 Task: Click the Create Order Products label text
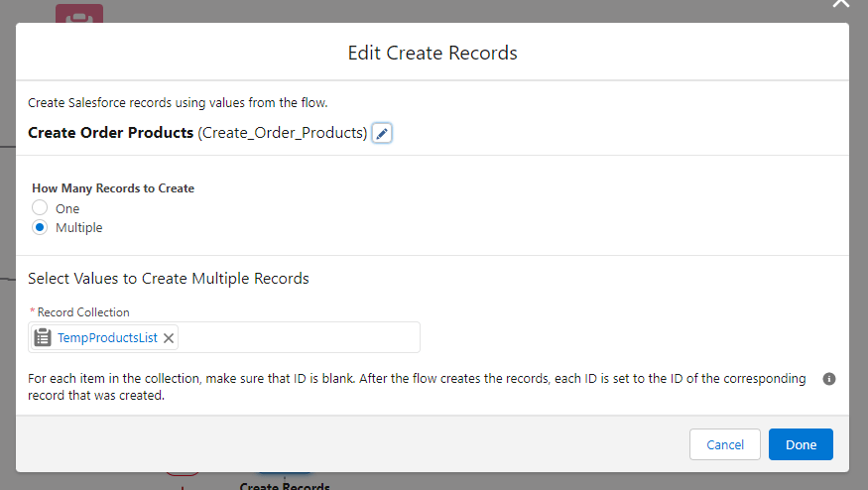(110, 132)
